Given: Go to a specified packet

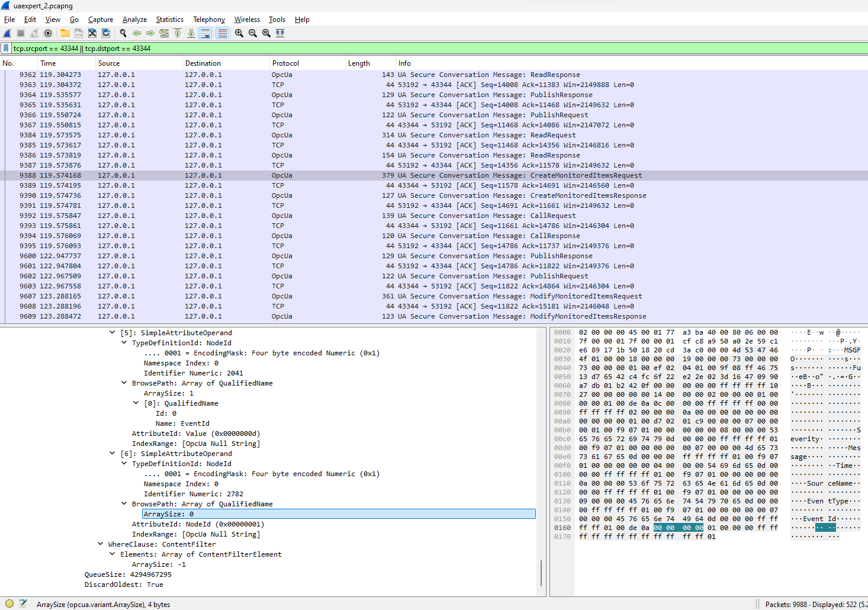Looking at the screenshot, I should click(x=164, y=33).
